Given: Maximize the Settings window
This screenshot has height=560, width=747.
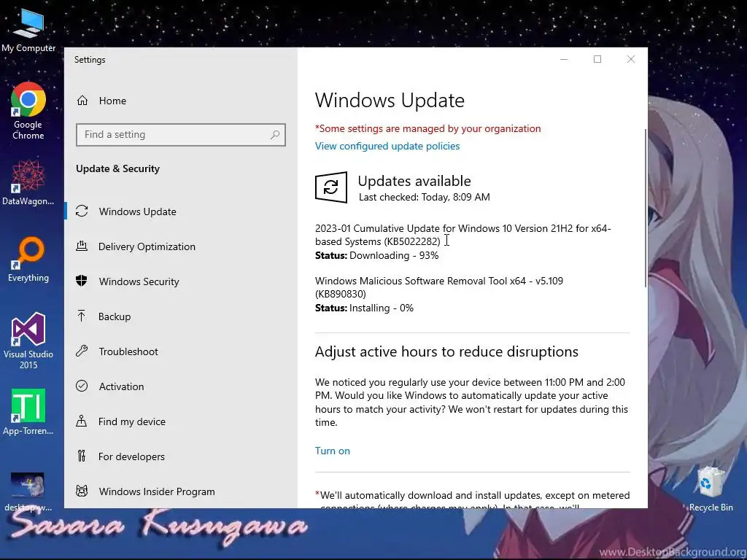Looking at the screenshot, I should 597,59.
